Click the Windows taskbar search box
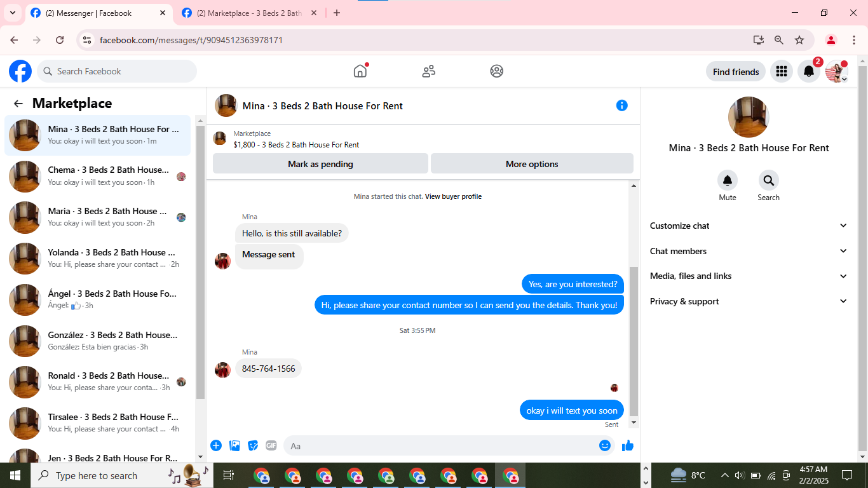Viewport: 868px width, 488px height. click(122, 475)
